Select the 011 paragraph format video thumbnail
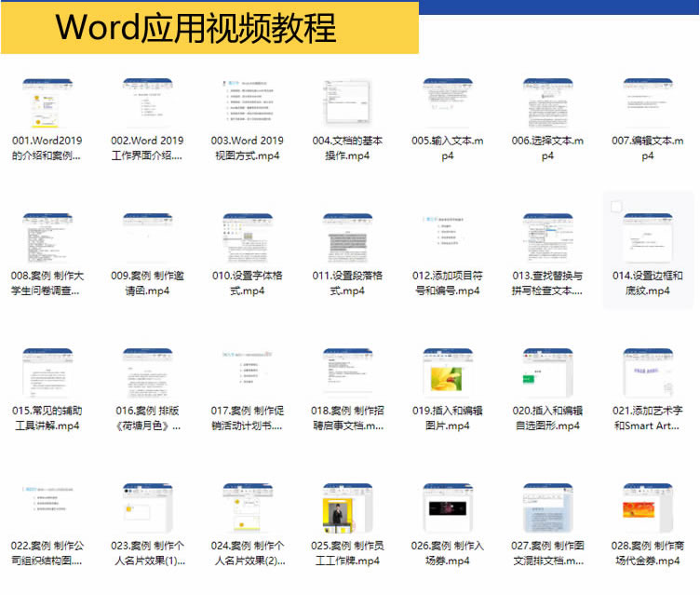 coord(347,238)
